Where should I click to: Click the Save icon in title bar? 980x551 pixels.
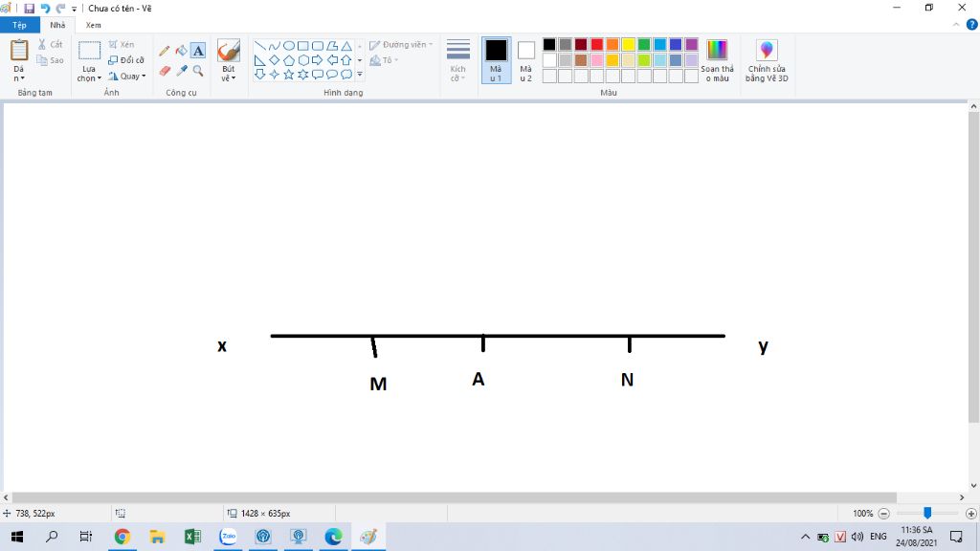point(30,8)
